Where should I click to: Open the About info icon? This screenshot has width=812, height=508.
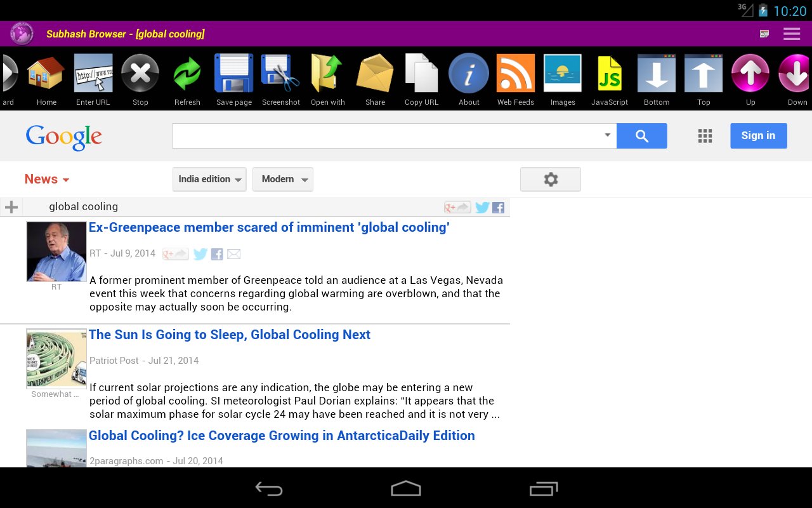click(469, 73)
